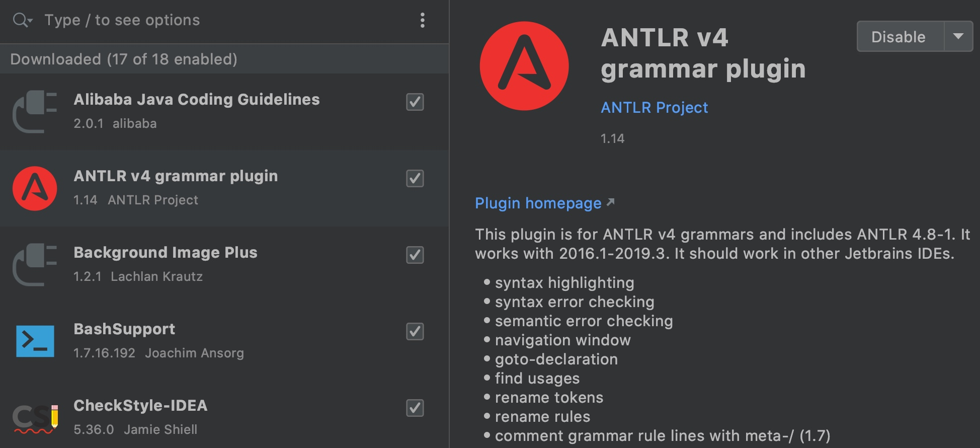Viewport: 980px width, 448px height.
Task: Open the Plugin homepage link
Action: click(538, 203)
